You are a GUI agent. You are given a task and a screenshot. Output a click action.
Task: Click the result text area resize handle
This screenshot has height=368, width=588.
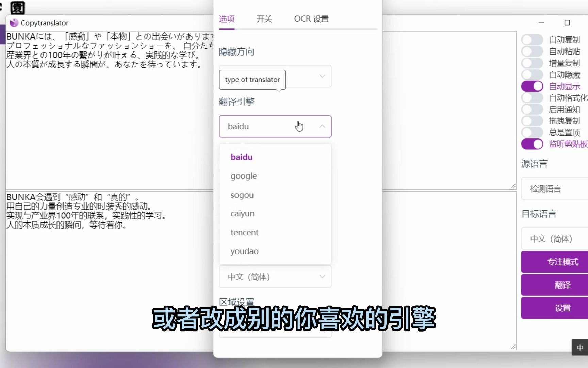click(x=513, y=347)
